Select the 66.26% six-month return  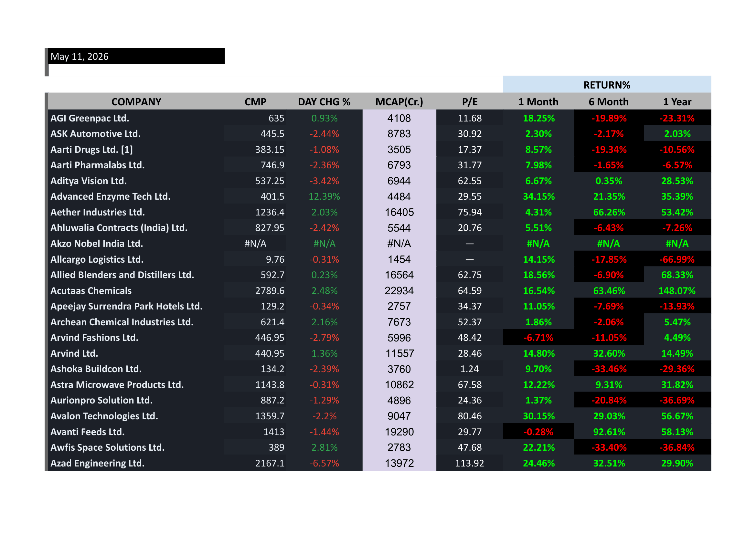[x=609, y=212]
